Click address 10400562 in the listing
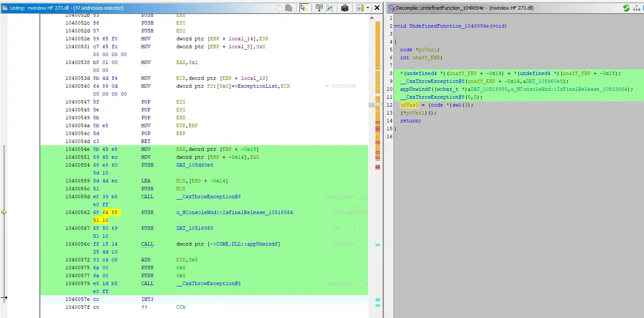The image size is (644, 318). tap(77, 212)
